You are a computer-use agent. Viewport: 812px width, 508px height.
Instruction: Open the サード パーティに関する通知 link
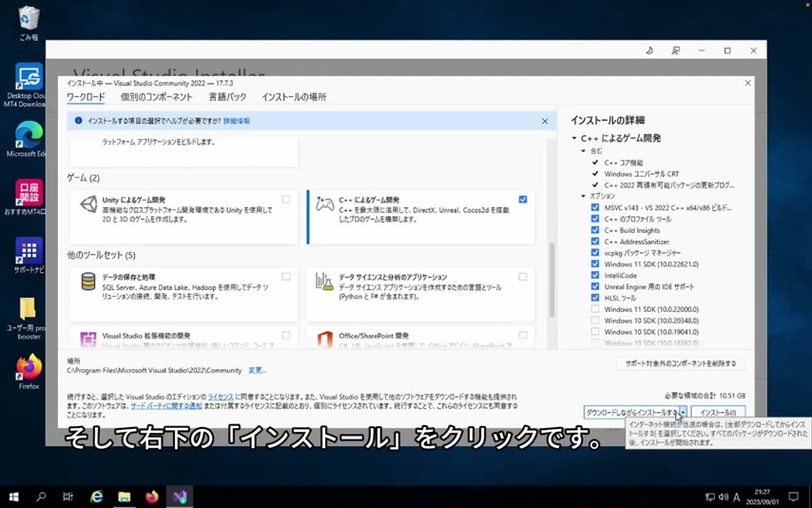[166, 406]
